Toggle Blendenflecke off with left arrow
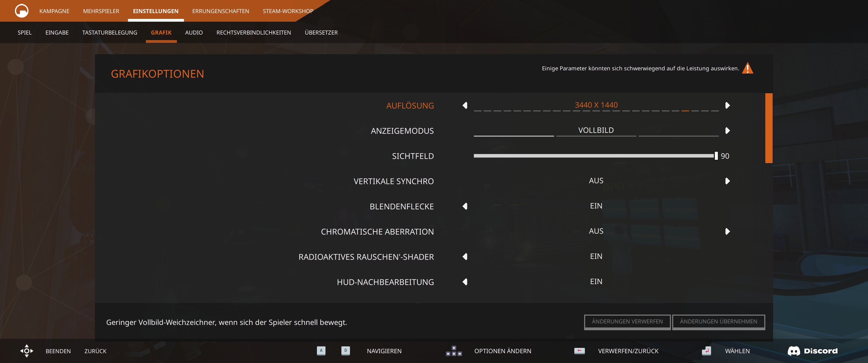This screenshot has width=868, height=363. pyautogui.click(x=465, y=206)
